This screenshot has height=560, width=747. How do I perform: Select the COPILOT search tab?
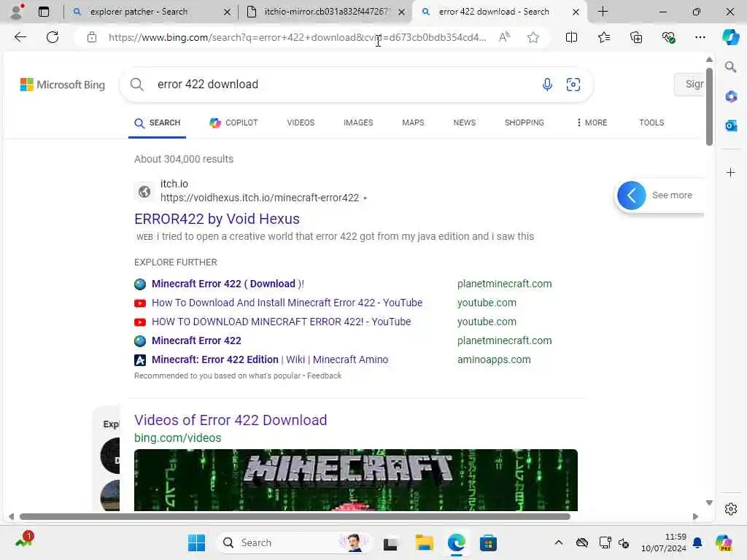click(x=233, y=122)
